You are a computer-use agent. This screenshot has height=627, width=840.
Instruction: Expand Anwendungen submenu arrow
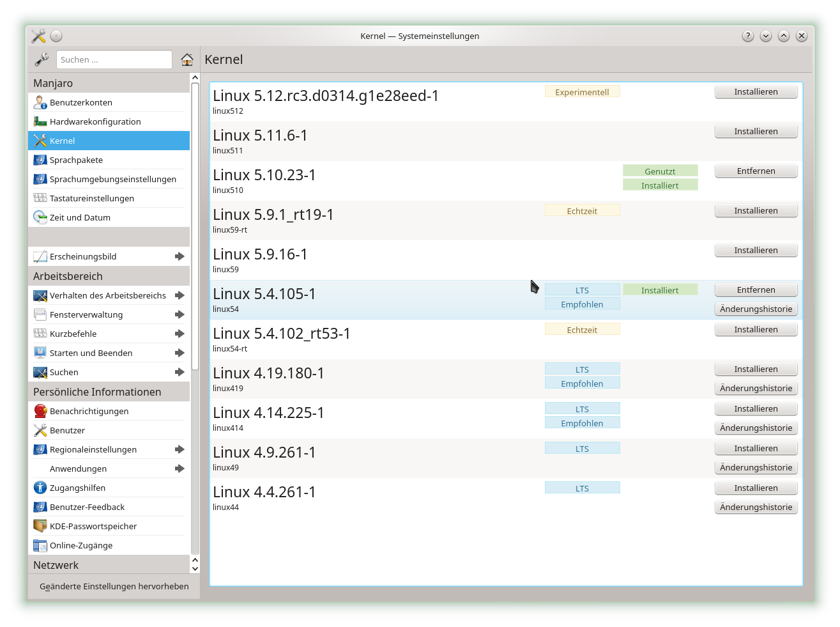(179, 468)
